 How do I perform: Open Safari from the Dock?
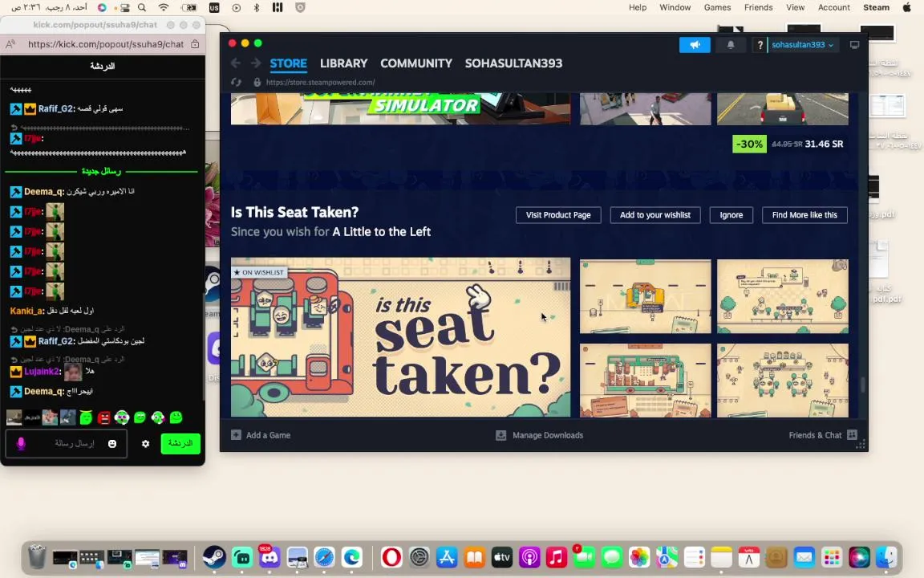coord(324,557)
